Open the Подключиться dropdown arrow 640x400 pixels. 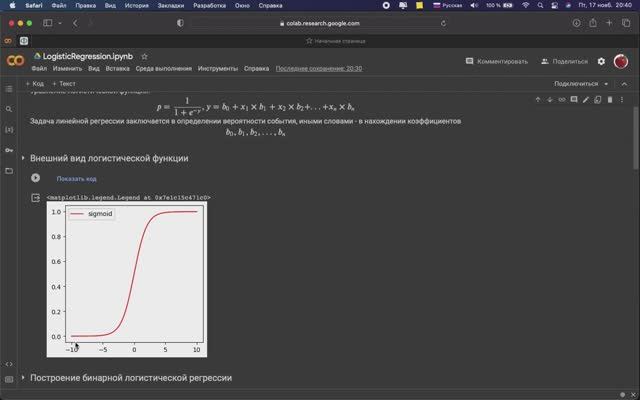(606, 84)
